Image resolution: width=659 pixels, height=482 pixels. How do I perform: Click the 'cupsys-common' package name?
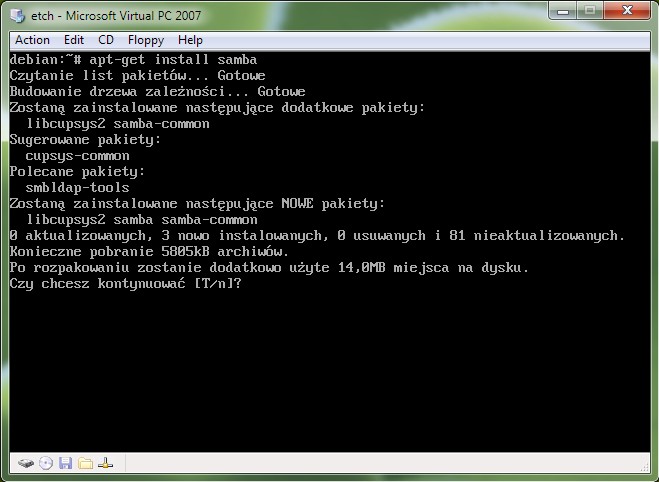[x=77, y=156]
